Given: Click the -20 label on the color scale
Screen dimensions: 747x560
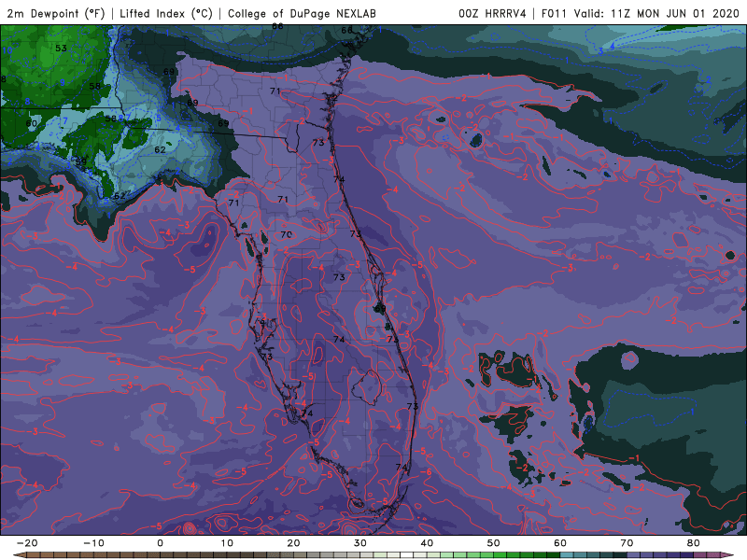Looking at the screenshot, I should coord(27,543).
